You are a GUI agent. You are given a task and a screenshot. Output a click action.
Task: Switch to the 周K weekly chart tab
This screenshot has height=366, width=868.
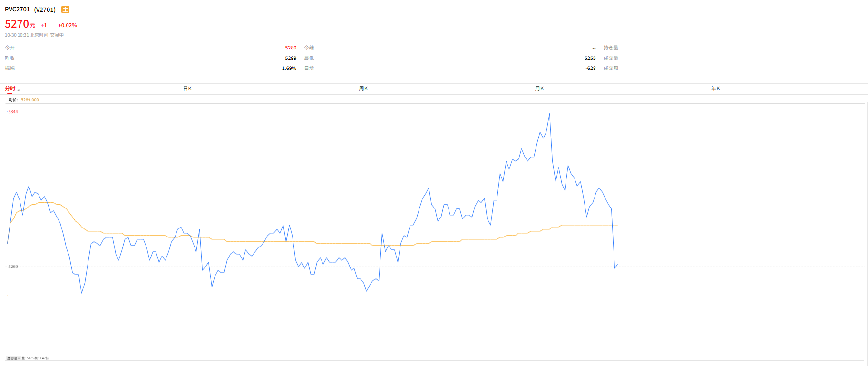363,89
